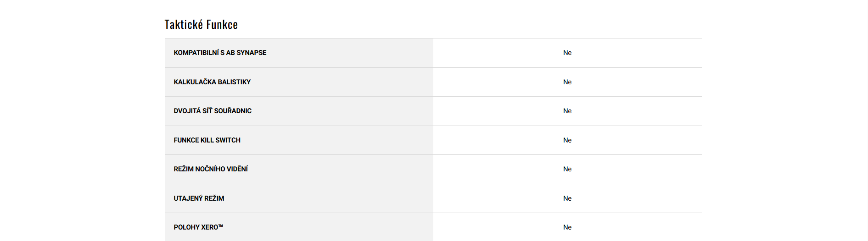The width and height of the screenshot is (868, 241).
Task: Click the Ne value for DVOJITÁ SÍŤ SOUŘADNIC
Action: click(x=567, y=111)
